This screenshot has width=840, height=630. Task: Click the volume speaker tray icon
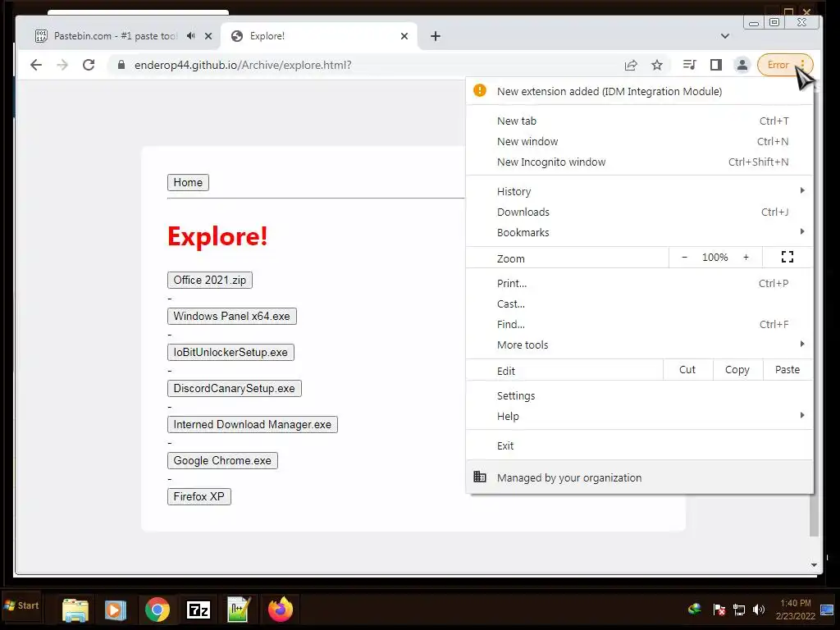pyautogui.click(x=759, y=609)
